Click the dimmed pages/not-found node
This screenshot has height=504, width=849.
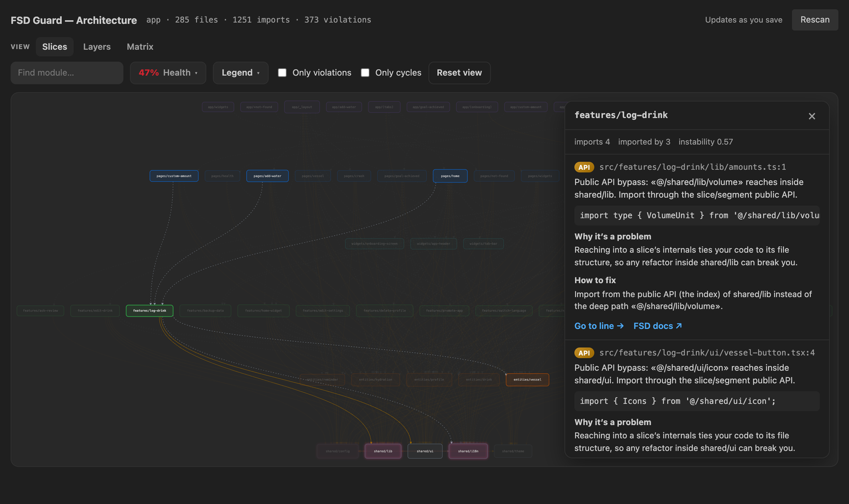(x=494, y=176)
